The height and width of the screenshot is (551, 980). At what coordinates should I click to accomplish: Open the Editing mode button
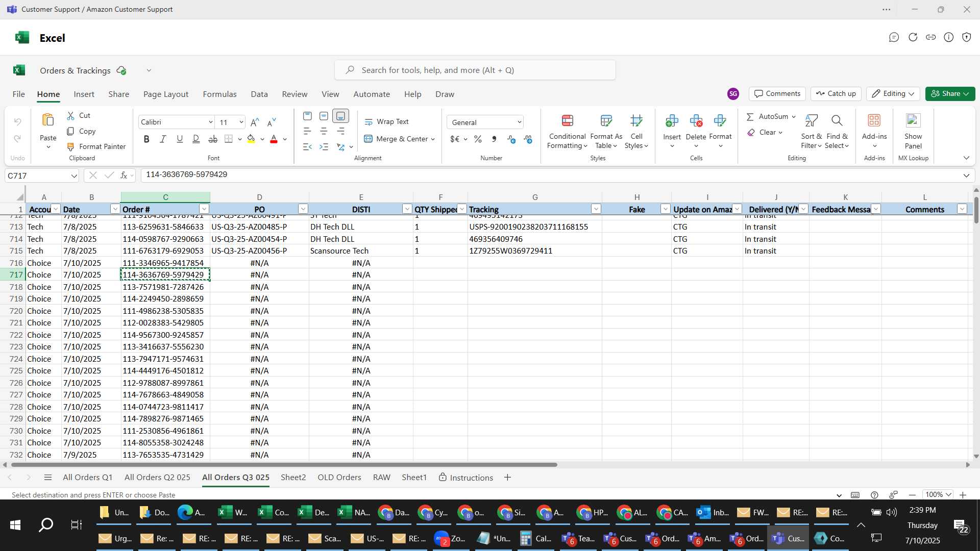[x=893, y=94]
